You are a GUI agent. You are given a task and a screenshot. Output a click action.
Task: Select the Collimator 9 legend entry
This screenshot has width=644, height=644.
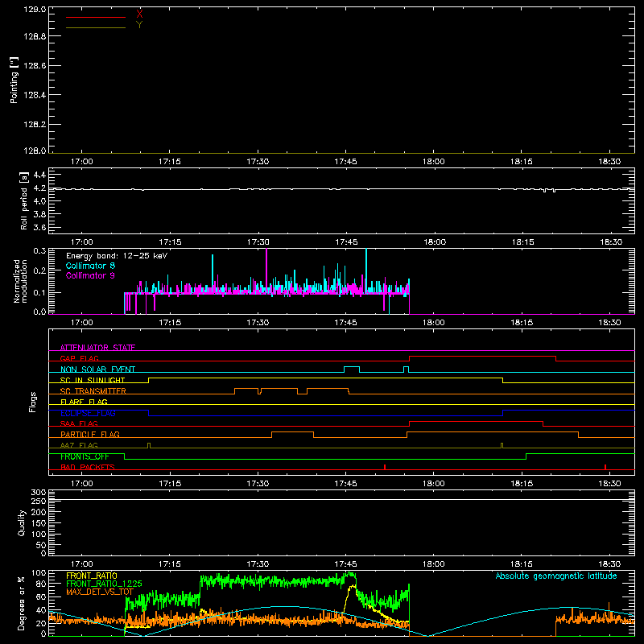click(90, 275)
